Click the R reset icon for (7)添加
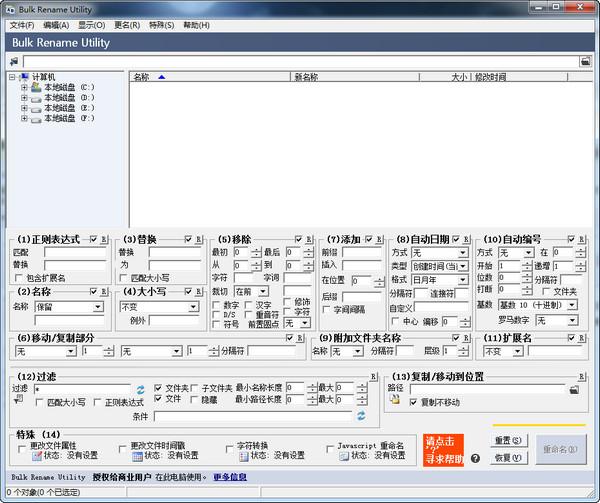The height and width of the screenshot is (503, 600). click(x=379, y=239)
